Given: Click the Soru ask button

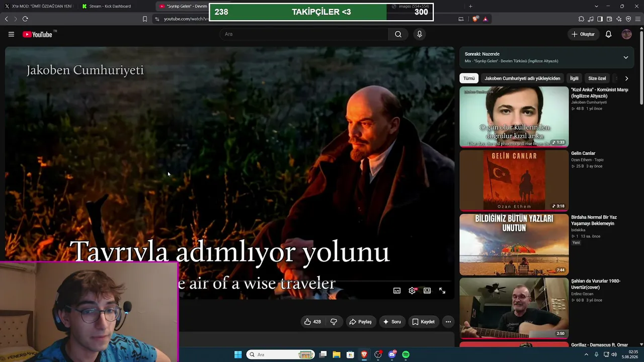Looking at the screenshot, I should click(x=392, y=322).
